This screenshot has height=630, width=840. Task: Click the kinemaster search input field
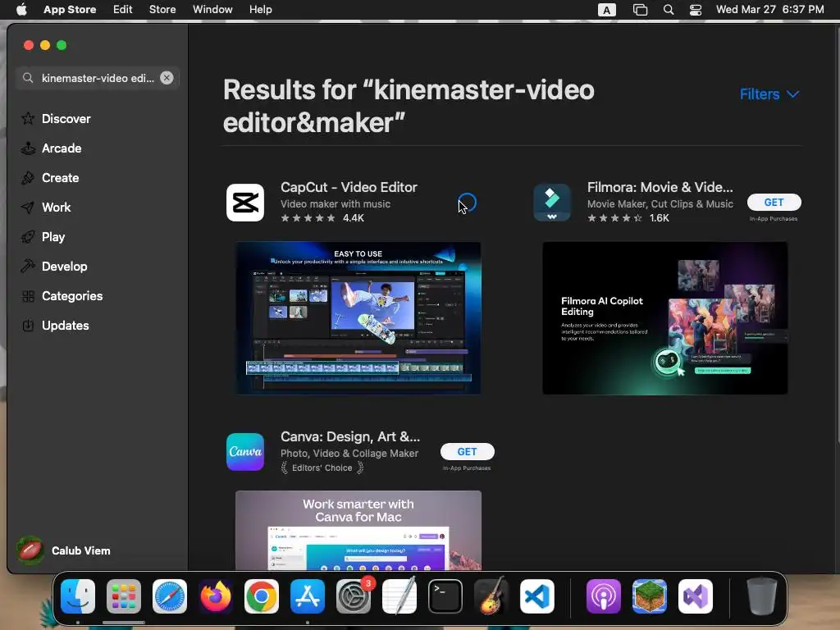98,78
